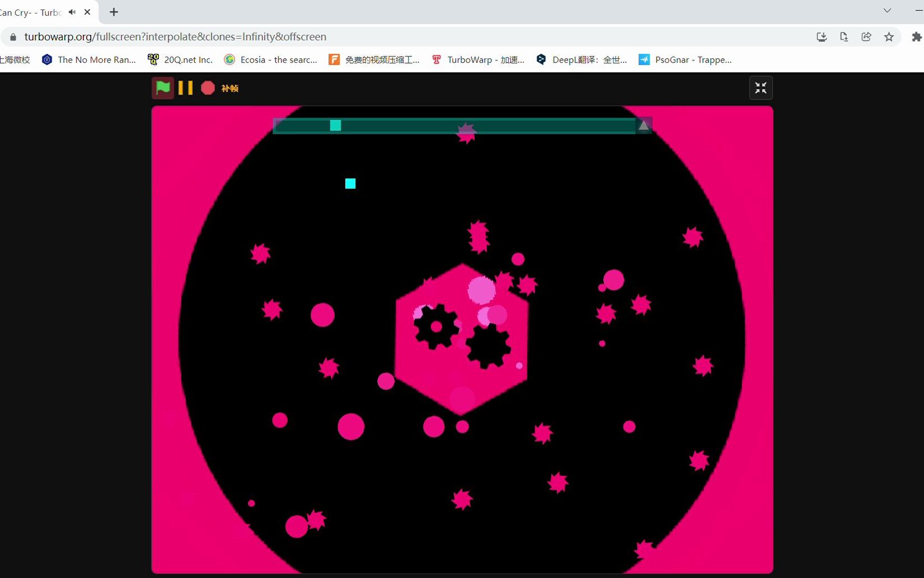Image resolution: width=924 pixels, height=578 pixels.
Task: Pause the project with the yellow pause button
Action: (x=185, y=88)
